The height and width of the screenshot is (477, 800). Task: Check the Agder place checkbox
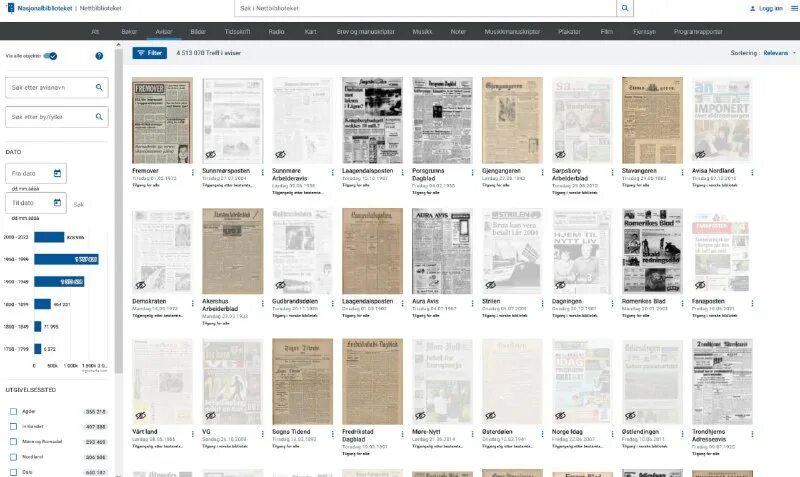[13, 411]
